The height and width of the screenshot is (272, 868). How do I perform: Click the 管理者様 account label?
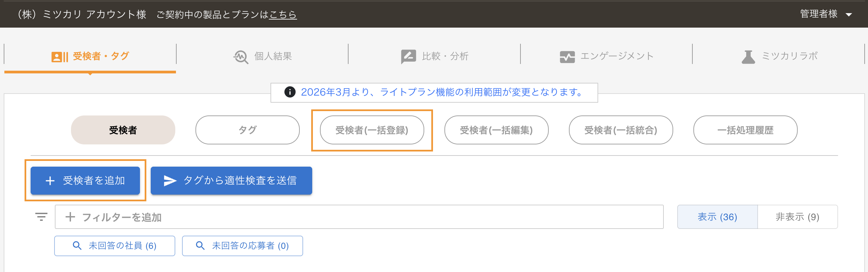coord(819,14)
